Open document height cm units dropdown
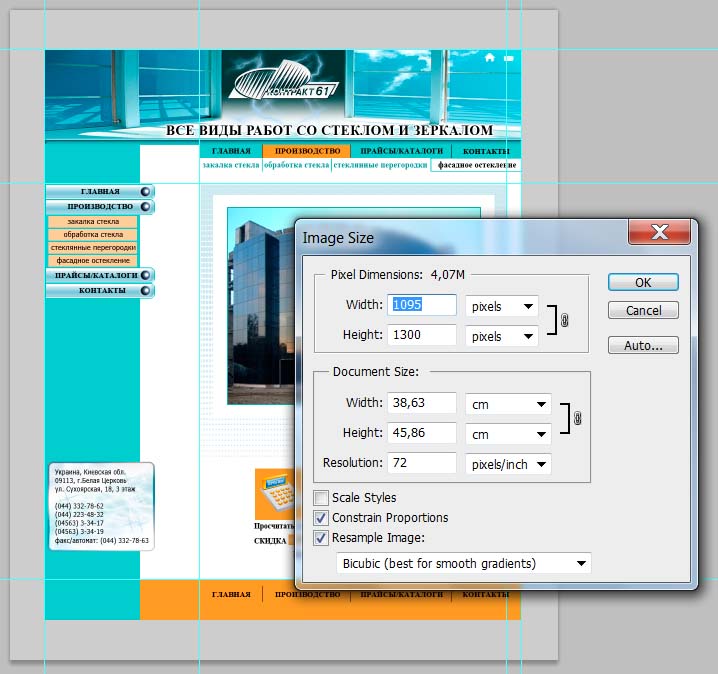The height and width of the screenshot is (674, 718). coord(508,435)
